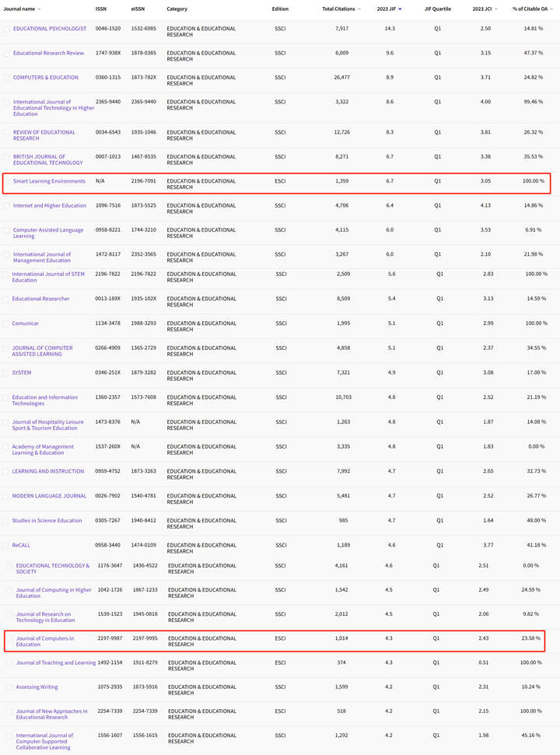This screenshot has width=560, height=755.
Task: Open Assessing Writing journal link
Action: click(37, 687)
